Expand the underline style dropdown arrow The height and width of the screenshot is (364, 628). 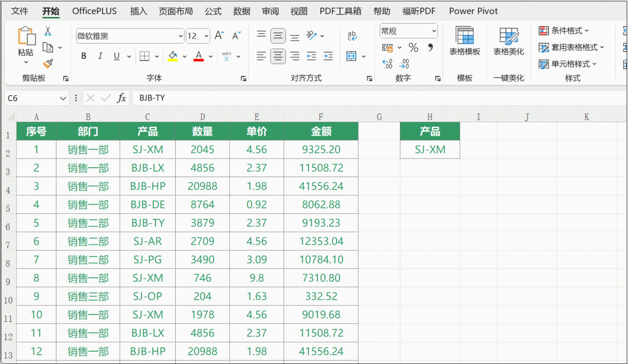tap(129, 56)
